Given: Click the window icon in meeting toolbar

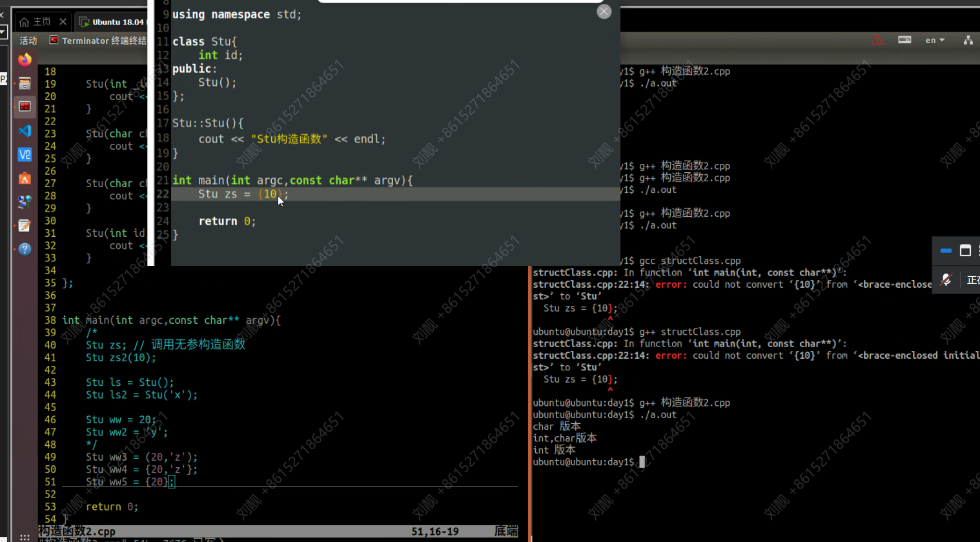Looking at the screenshot, I should click(965, 250).
